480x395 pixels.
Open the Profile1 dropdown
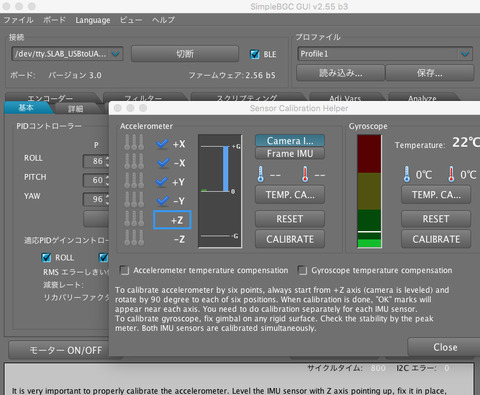(x=385, y=54)
